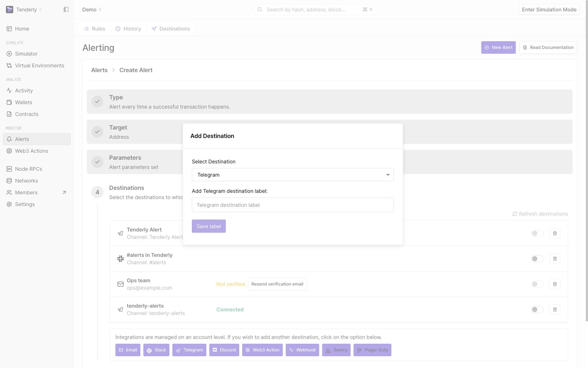Click the mail icon for Ops team
Viewport: 588px width, 368px height.
click(120, 284)
